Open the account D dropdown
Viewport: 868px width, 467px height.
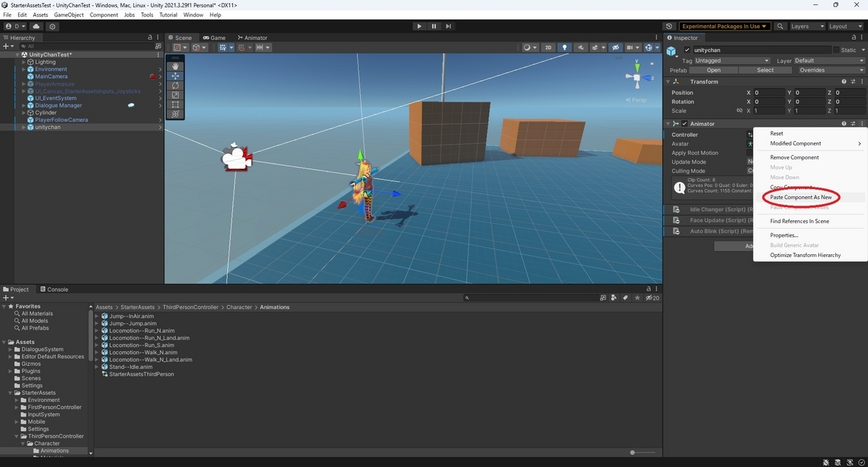point(15,26)
